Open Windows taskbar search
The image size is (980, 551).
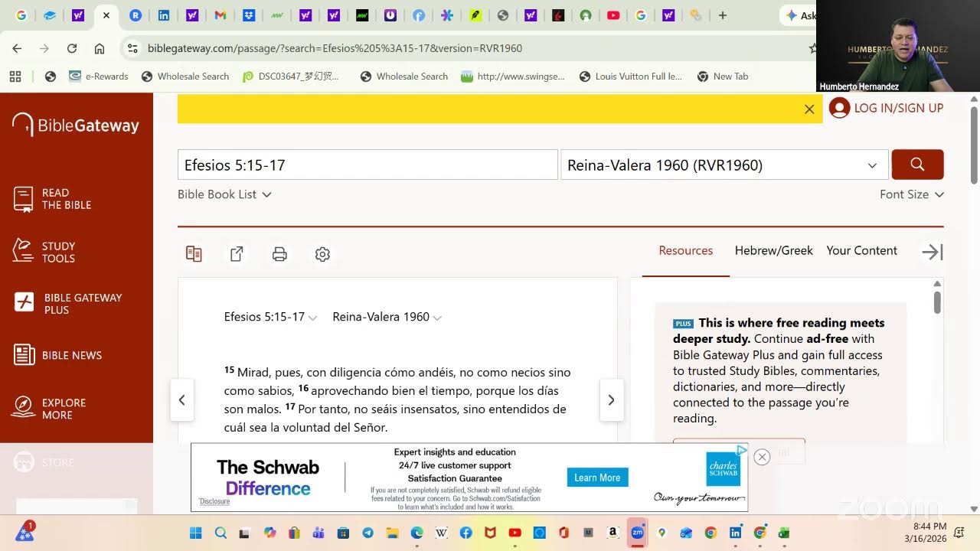coord(220,533)
